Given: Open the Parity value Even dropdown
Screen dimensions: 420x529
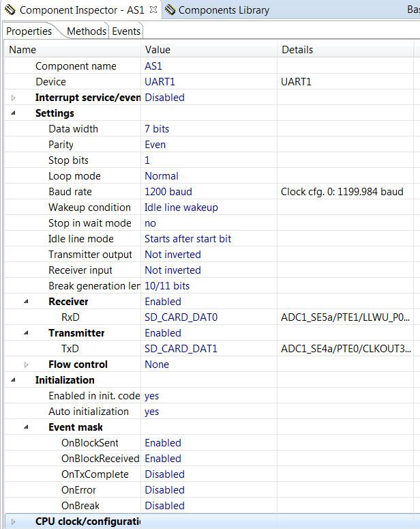Looking at the screenshot, I should coord(155,145).
